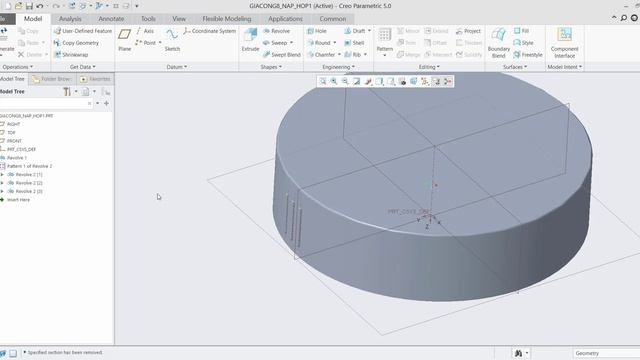
Task: Click the Open file folder icon
Action: pos(18,6)
